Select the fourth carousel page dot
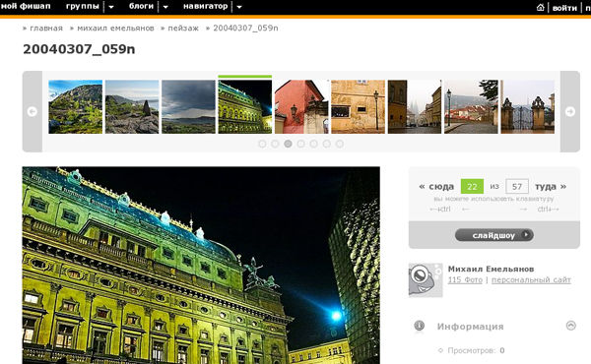The height and width of the screenshot is (364, 591). (x=300, y=144)
